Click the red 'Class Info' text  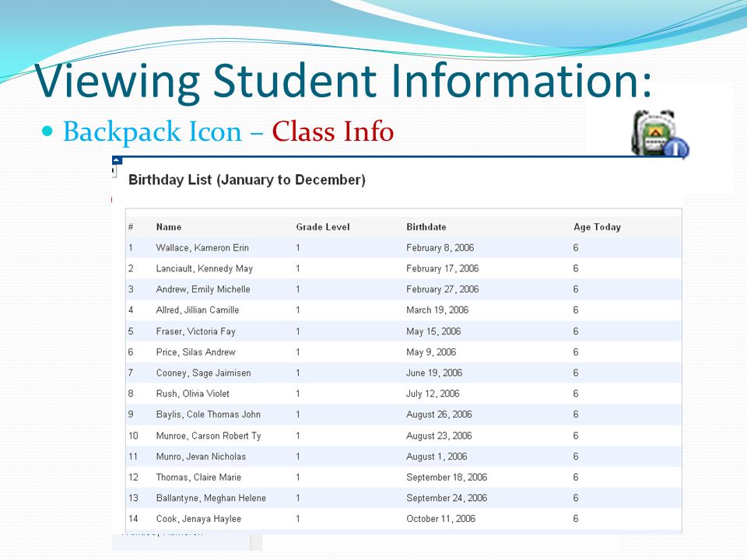tap(332, 131)
